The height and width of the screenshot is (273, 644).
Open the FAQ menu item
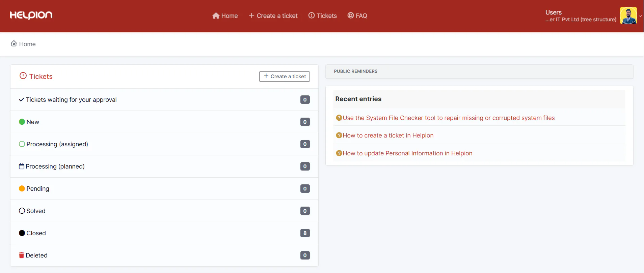tap(357, 16)
